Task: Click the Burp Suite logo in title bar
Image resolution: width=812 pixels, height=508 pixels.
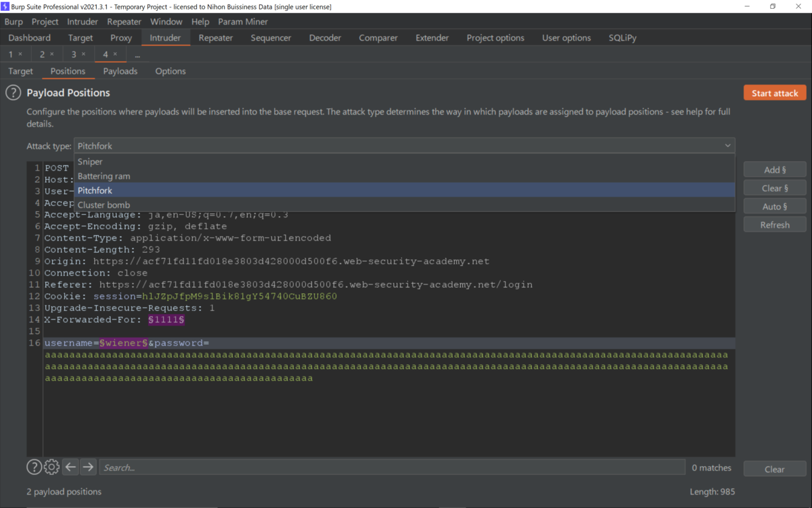Action: (5, 6)
